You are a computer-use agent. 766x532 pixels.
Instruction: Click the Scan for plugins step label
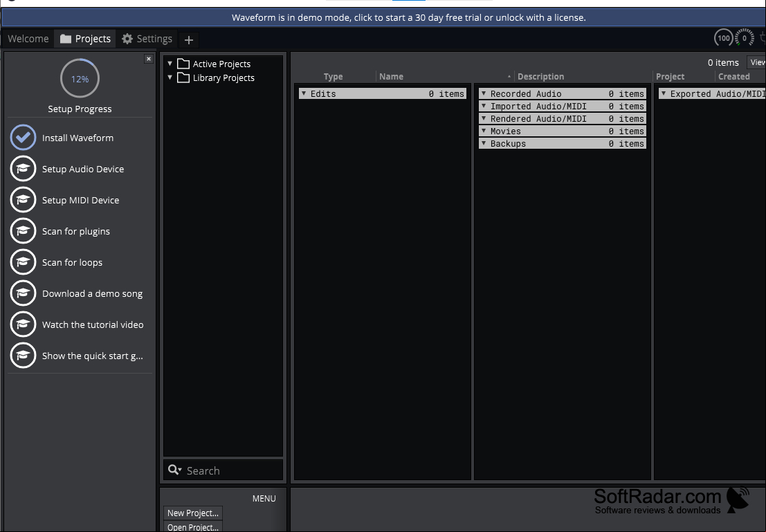click(x=75, y=232)
